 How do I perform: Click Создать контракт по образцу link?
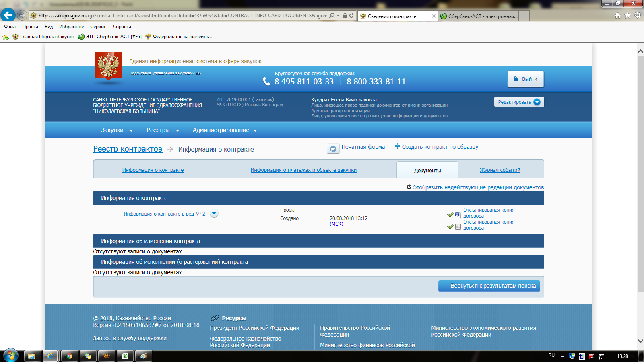click(440, 147)
